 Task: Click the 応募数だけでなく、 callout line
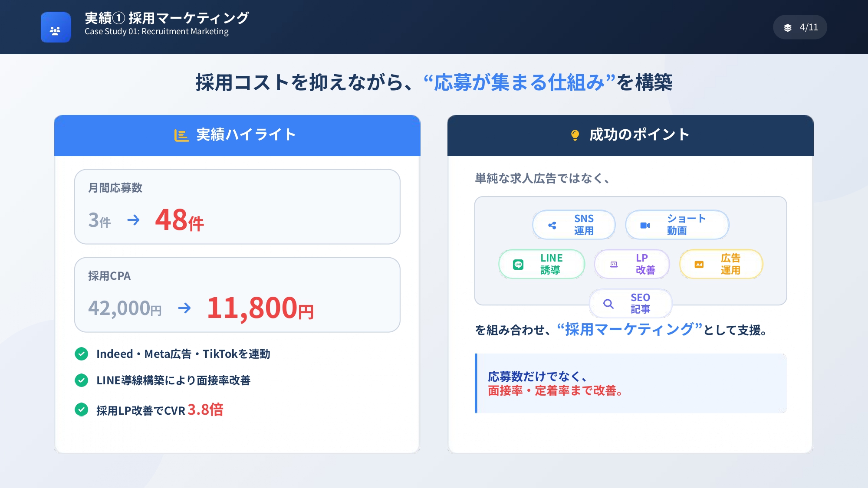[537, 377]
